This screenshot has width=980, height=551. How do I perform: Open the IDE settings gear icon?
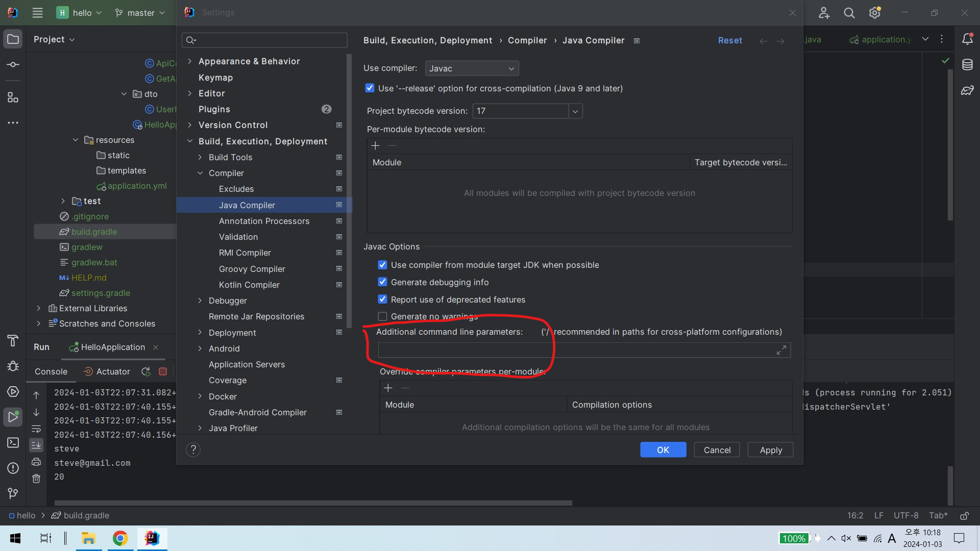(x=874, y=13)
